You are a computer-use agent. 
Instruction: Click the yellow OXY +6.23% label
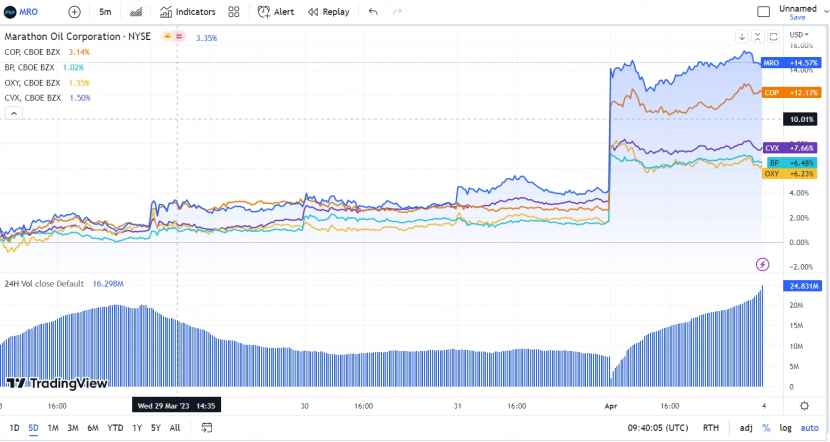(x=790, y=174)
